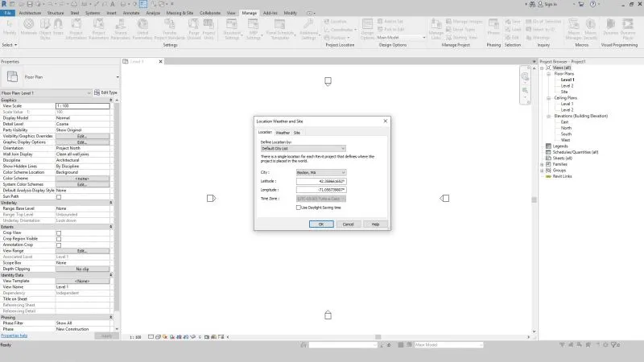Confirm dialog with OK button
644x362 pixels.
click(x=321, y=224)
